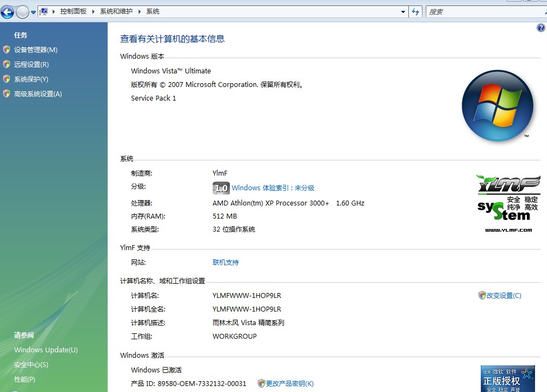The width and height of the screenshot is (547, 392).
Task: Open the address bar history dropdown
Action: click(x=403, y=11)
